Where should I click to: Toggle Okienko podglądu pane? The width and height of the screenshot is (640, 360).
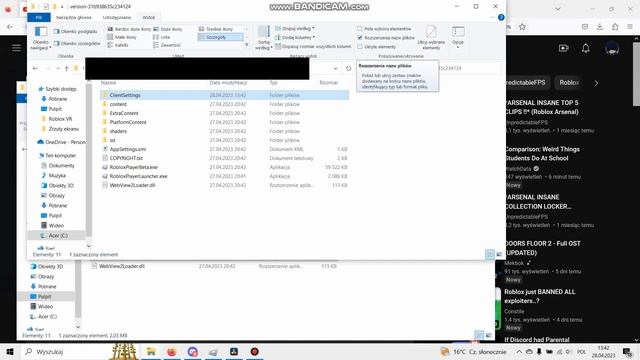(76, 31)
